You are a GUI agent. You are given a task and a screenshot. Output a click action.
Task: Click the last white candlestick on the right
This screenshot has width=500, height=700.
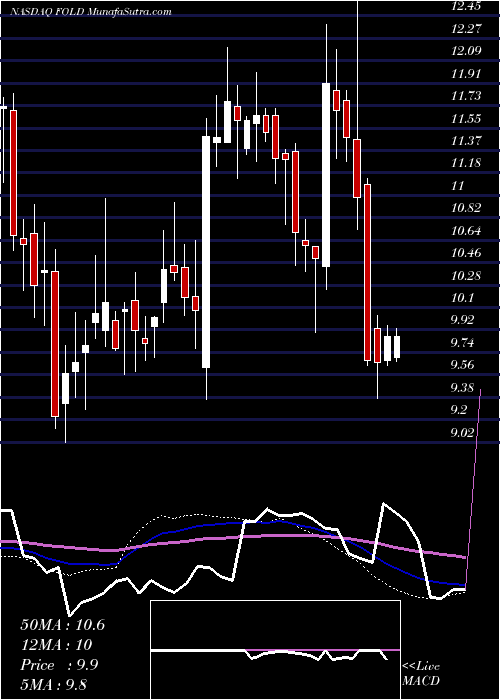tap(397, 347)
